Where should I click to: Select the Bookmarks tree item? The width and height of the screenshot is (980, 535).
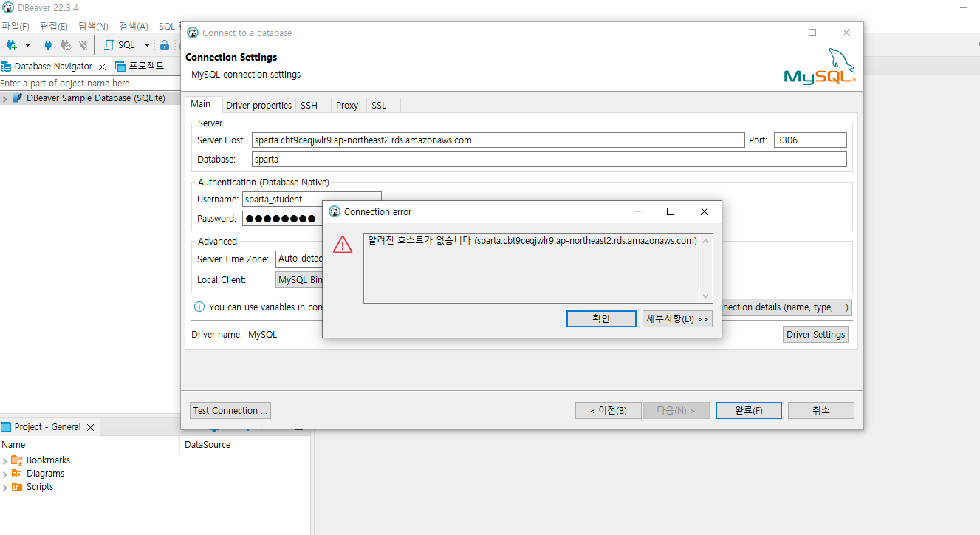click(x=48, y=460)
